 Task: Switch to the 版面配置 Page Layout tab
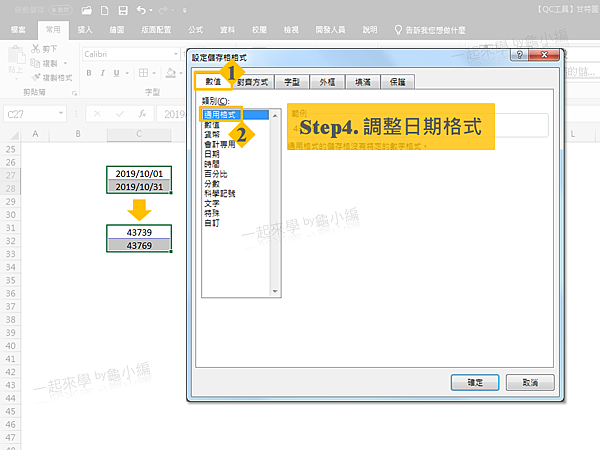click(156, 29)
